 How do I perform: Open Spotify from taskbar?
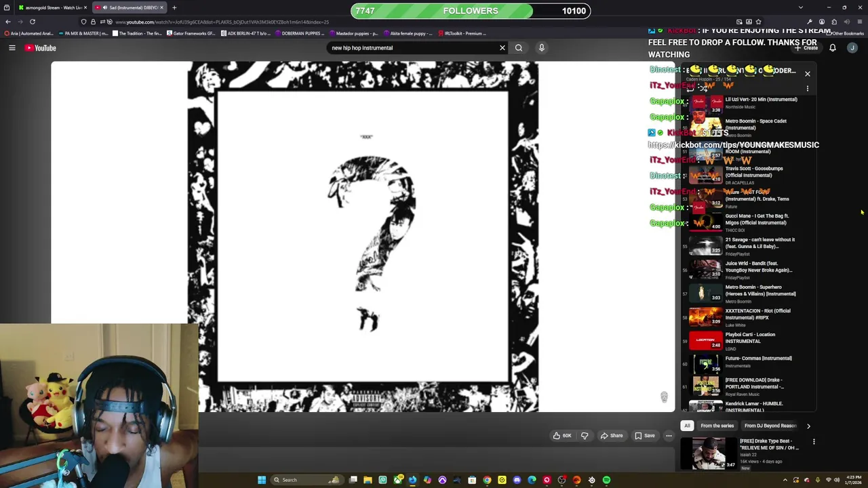pos(606,480)
